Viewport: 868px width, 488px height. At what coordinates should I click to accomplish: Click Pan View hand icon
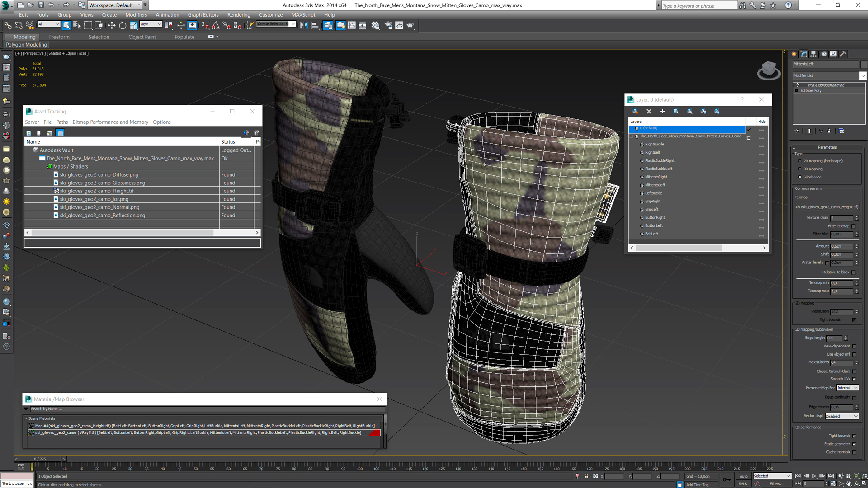click(x=849, y=483)
